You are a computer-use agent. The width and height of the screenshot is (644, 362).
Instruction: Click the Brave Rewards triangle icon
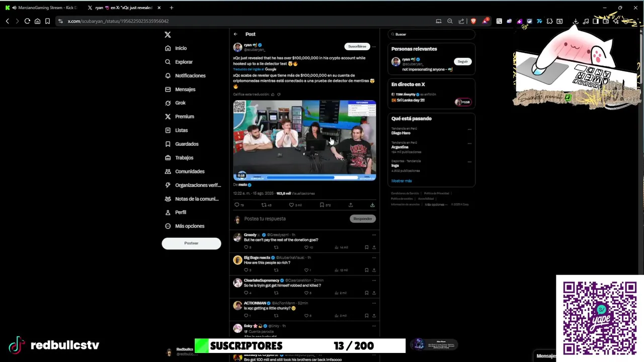(485, 21)
